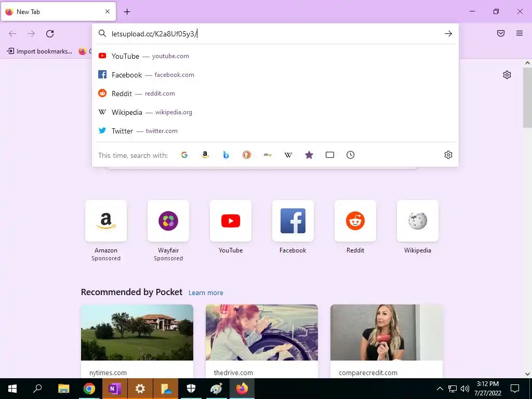Select the Facebook suggestion in dropdown
The height and width of the screenshot is (399, 532).
275,75
